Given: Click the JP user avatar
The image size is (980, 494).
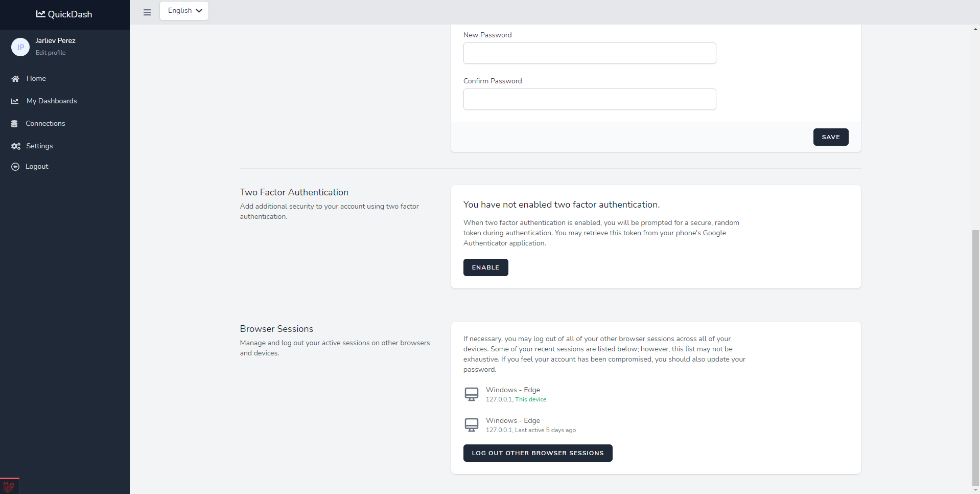Looking at the screenshot, I should coord(20,47).
